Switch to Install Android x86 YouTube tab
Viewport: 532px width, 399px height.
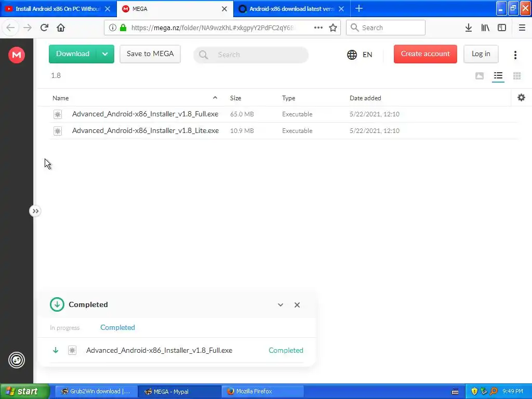[x=58, y=9]
